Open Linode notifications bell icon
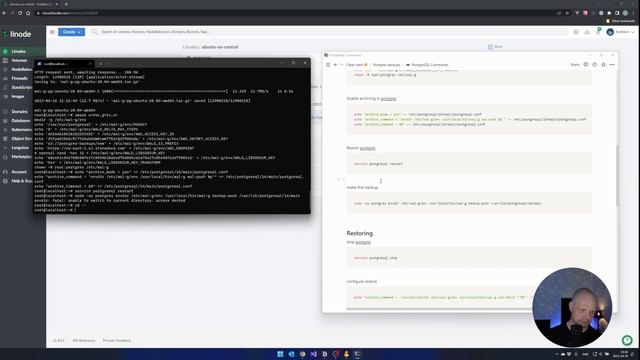 point(598,32)
